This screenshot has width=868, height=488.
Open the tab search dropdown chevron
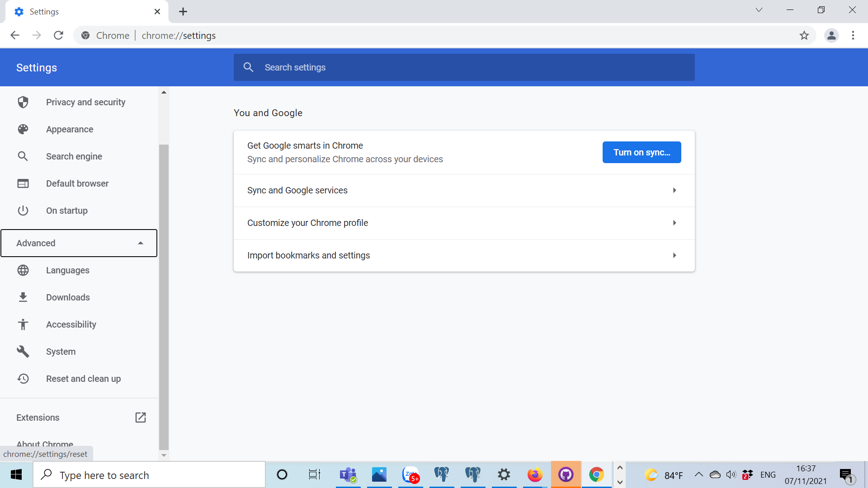point(759,10)
